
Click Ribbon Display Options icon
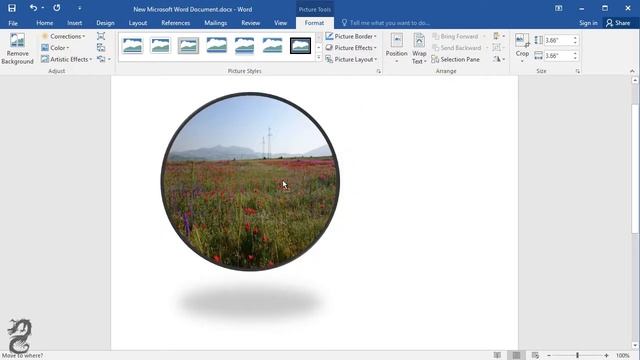[x=558, y=8]
